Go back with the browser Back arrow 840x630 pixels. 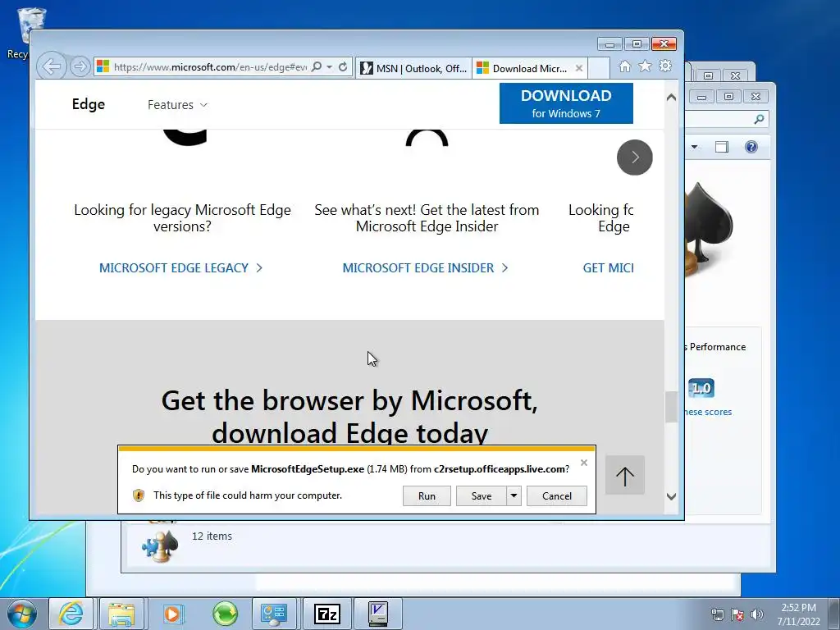[52, 67]
